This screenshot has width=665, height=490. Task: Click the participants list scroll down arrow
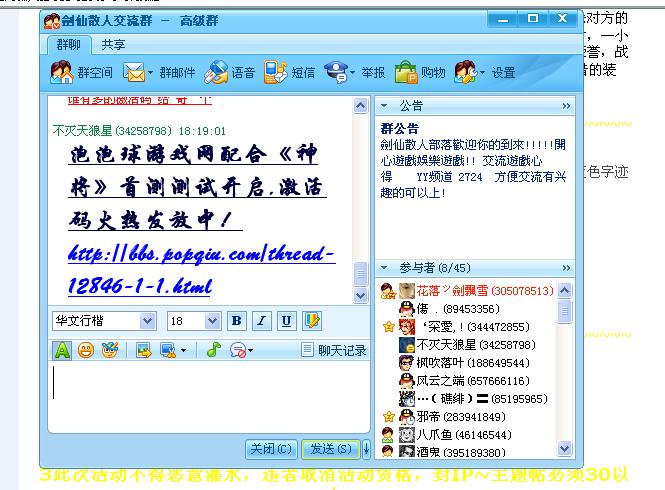coord(564,448)
